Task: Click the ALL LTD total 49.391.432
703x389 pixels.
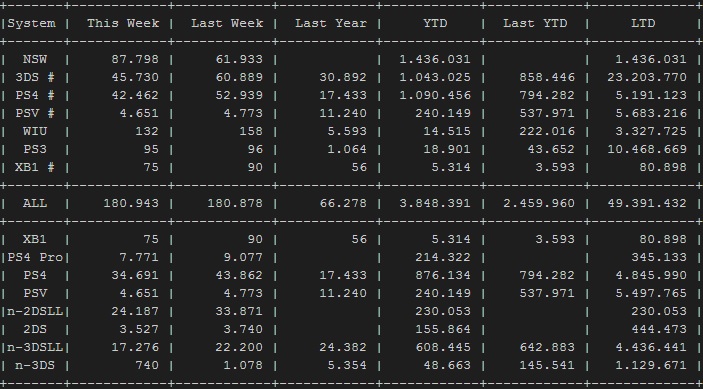Action: point(647,203)
